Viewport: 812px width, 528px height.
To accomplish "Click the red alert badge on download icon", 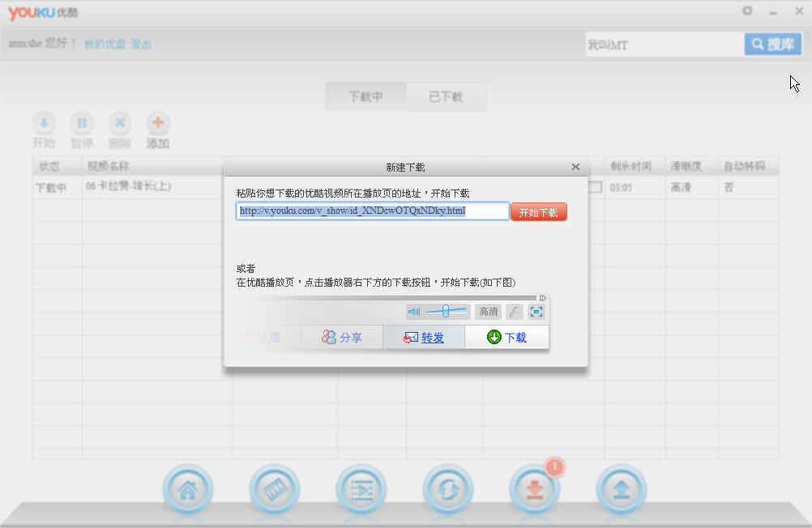I will click(554, 467).
